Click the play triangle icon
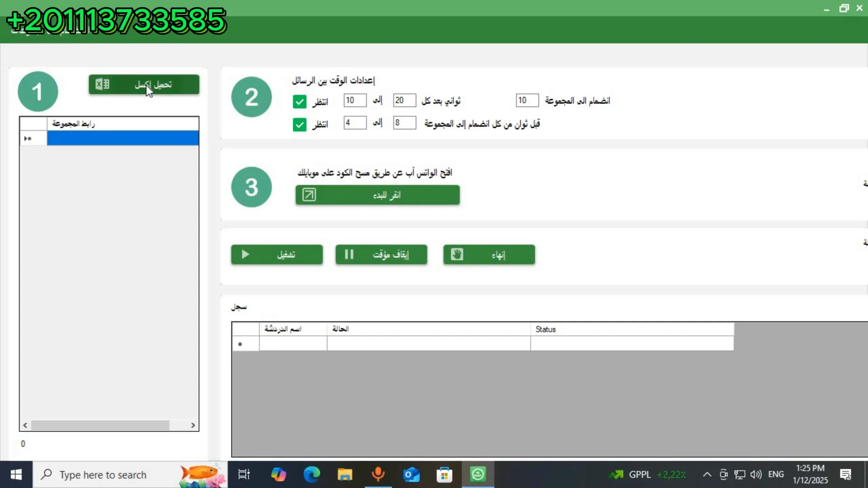The height and width of the screenshot is (488, 868). 245,254
